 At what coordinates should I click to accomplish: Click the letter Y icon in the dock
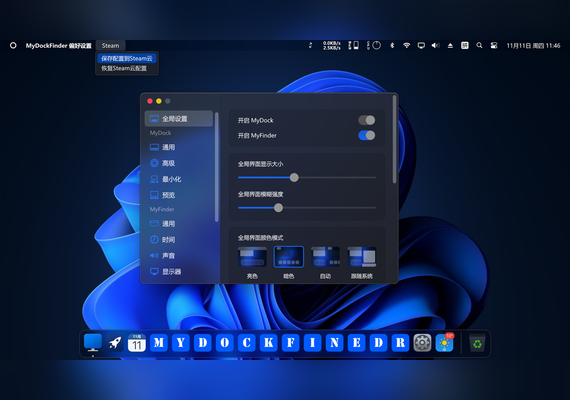(181, 343)
